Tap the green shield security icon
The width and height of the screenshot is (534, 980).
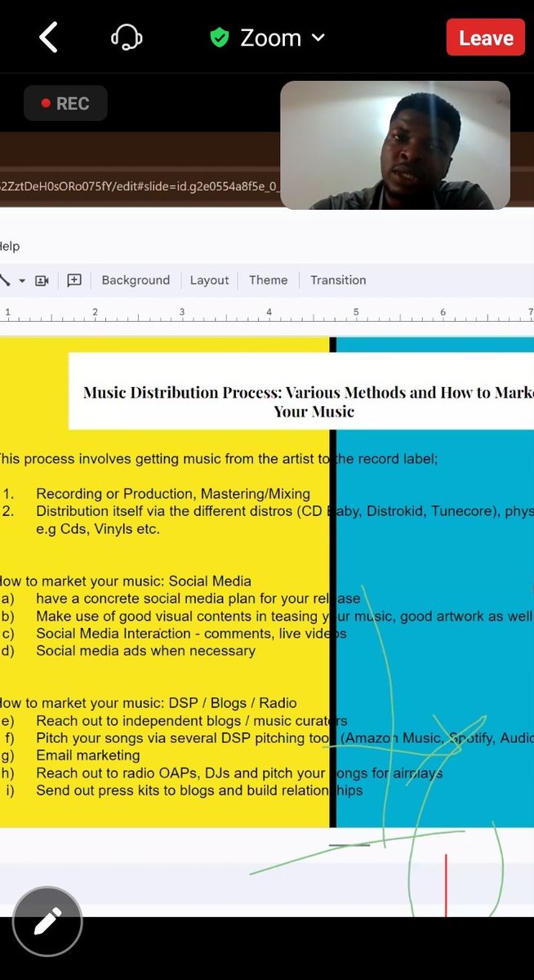[219, 38]
